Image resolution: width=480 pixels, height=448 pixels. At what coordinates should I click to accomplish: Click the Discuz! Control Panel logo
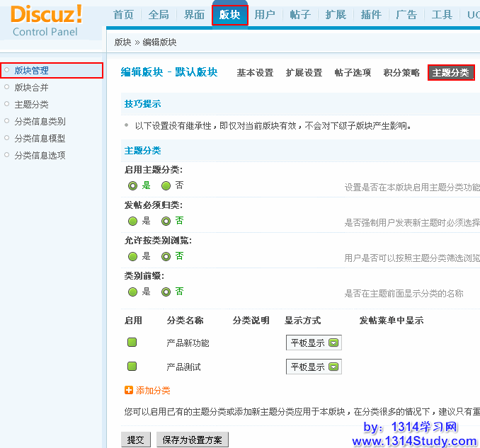tap(46, 20)
